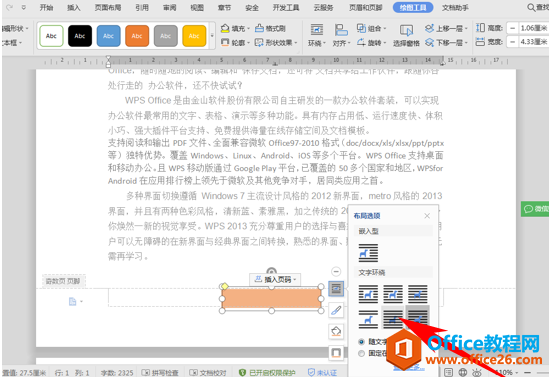Choose the first 文字环绕 square wrap option
The width and height of the screenshot is (549, 377).
point(368,294)
